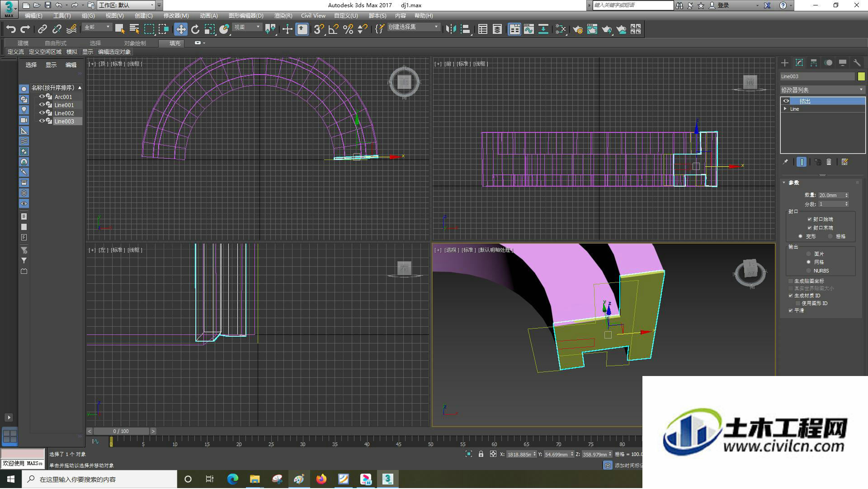
Task: Click the Amount spinner arrows
Action: coord(846,195)
